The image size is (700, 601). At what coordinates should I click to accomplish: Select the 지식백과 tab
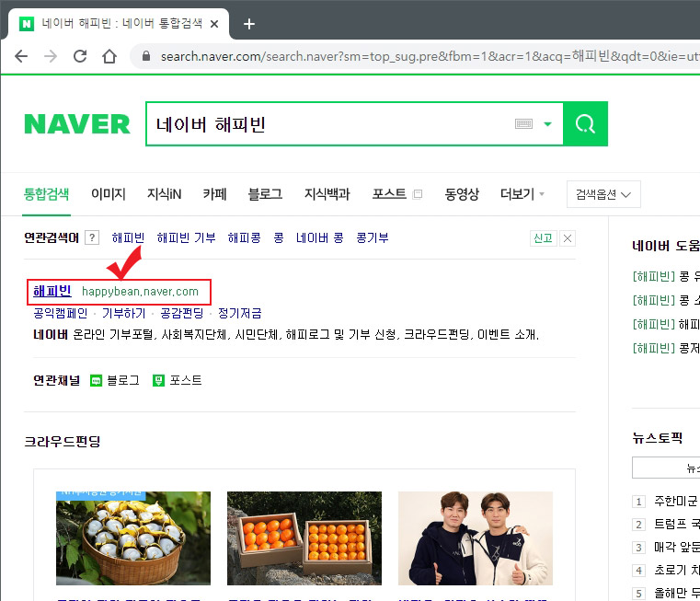(327, 194)
